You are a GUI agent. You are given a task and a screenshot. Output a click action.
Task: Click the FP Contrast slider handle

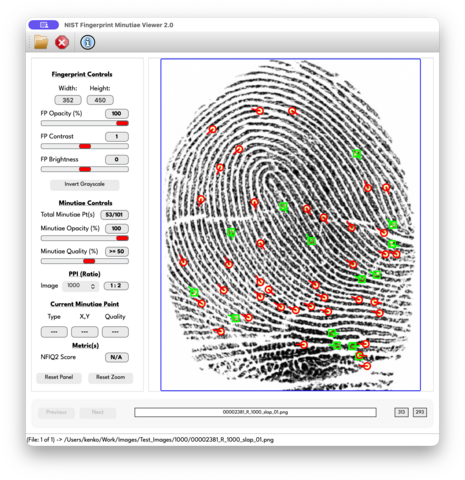click(85, 146)
